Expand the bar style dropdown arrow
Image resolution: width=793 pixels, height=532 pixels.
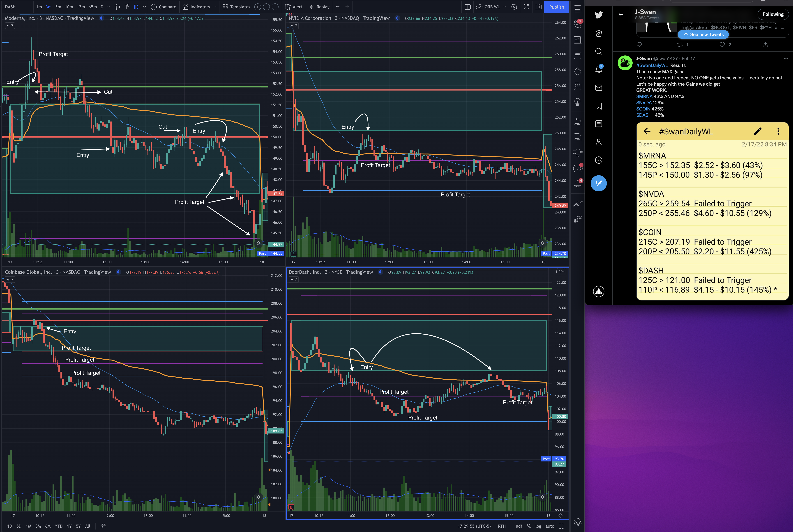145,7
